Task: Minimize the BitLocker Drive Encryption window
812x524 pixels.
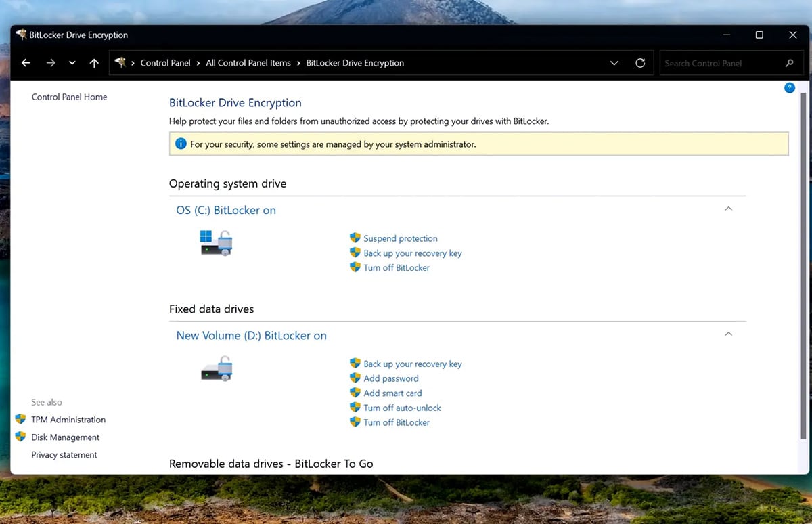Action: (726, 35)
